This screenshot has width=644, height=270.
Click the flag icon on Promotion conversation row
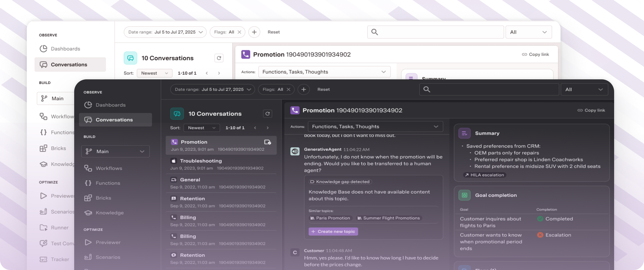point(268,142)
